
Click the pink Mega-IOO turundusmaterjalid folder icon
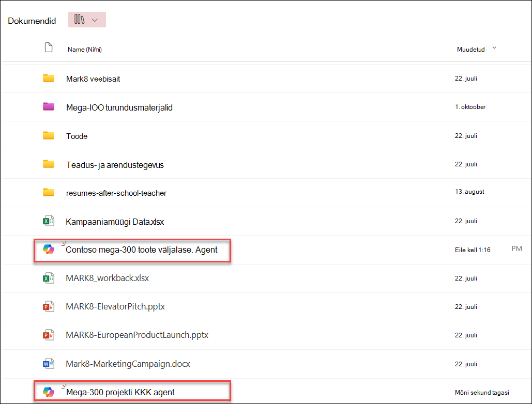pyautogui.click(x=49, y=107)
